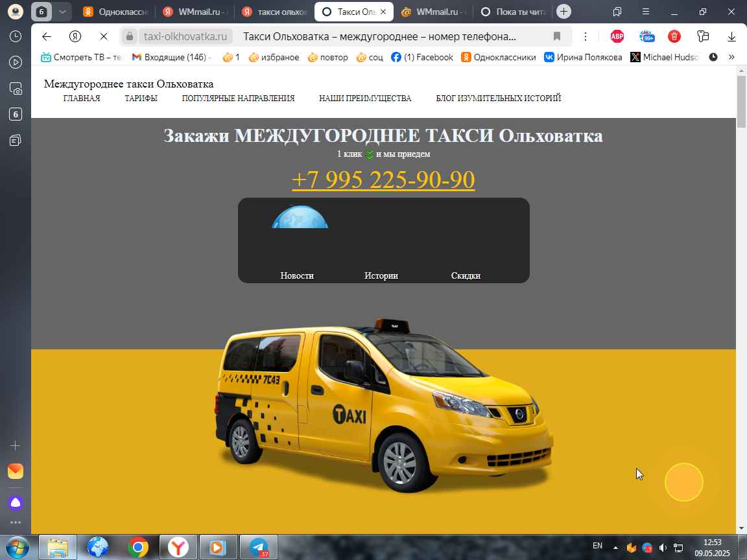
Task: Switch to second WMmail.ru tab
Action: pos(433,12)
